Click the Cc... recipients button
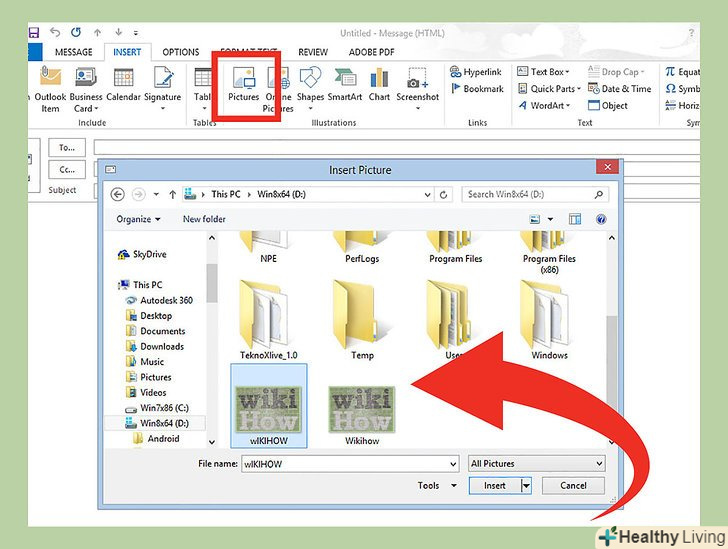 (67, 170)
